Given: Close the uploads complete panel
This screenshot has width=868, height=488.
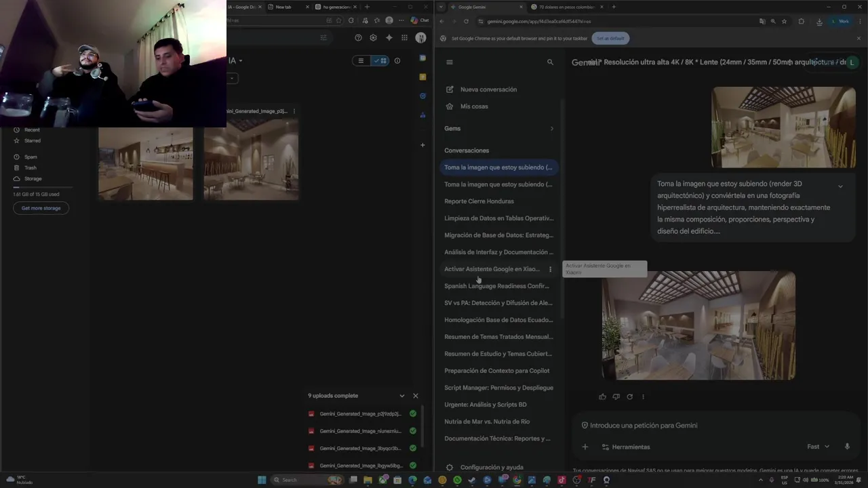Looking at the screenshot, I should [x=416, y=396].
